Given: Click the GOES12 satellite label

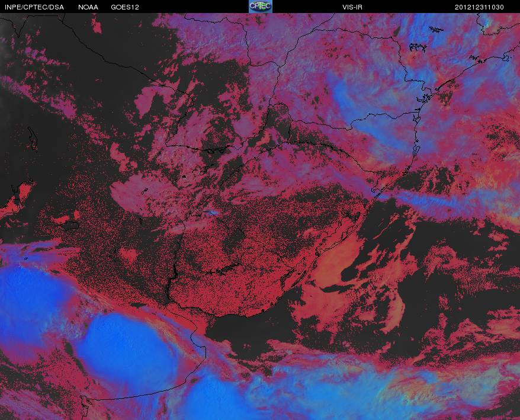Looking at the screenshot, I should pyautogui.click(x=125, y=7).
